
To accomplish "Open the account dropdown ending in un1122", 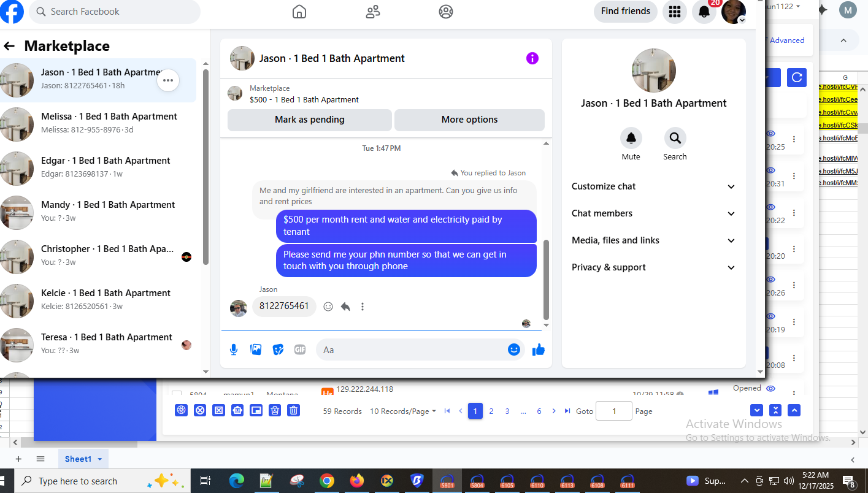I will pyautogui.click(x=783, y=7).
